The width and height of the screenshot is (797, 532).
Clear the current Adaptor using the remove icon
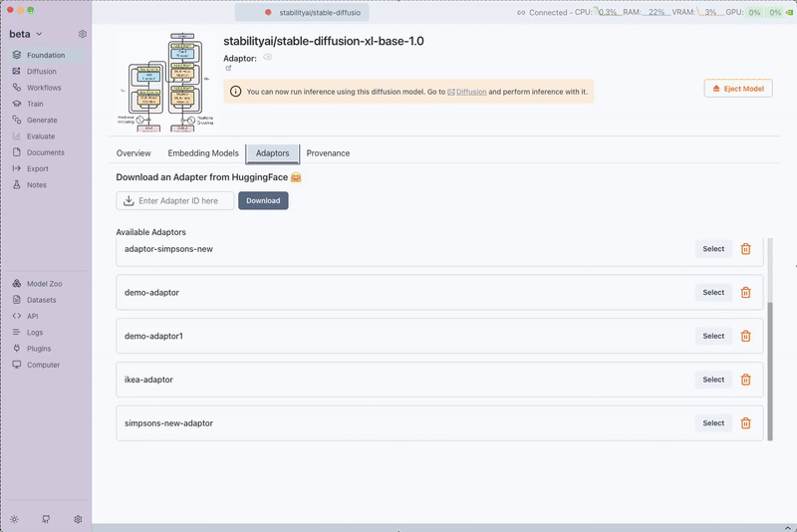click(267, 58)
